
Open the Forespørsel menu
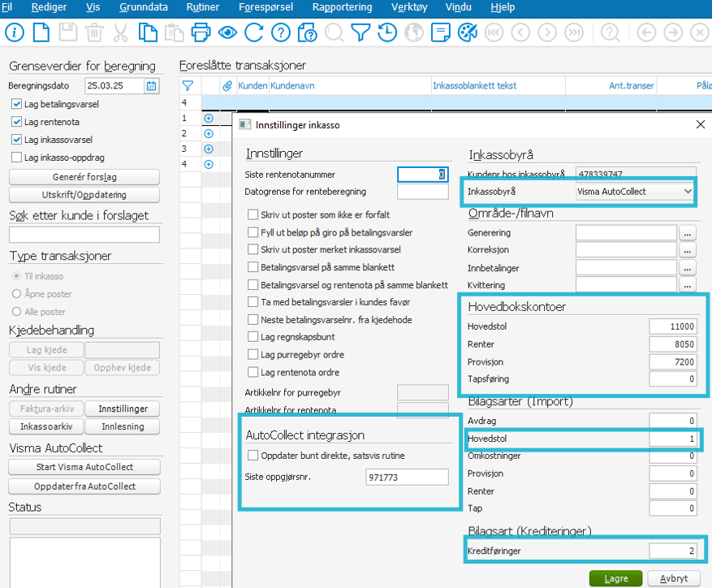click(x=265, y=7)
